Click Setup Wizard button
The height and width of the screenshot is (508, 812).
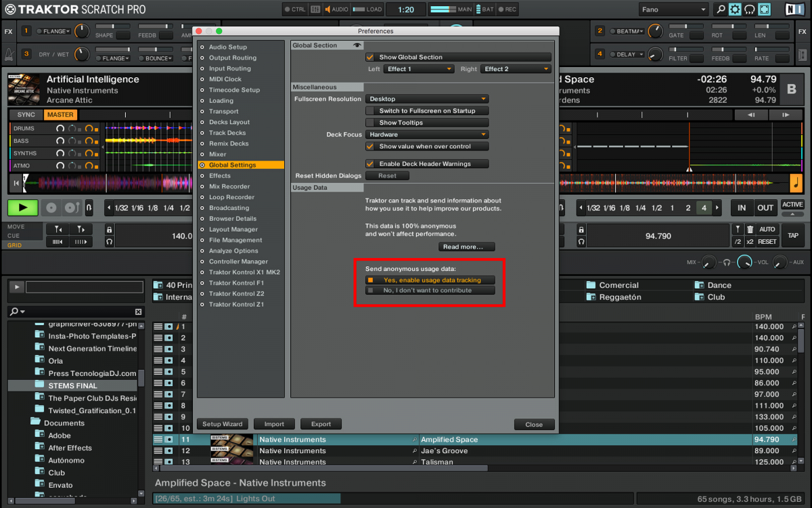223,424
